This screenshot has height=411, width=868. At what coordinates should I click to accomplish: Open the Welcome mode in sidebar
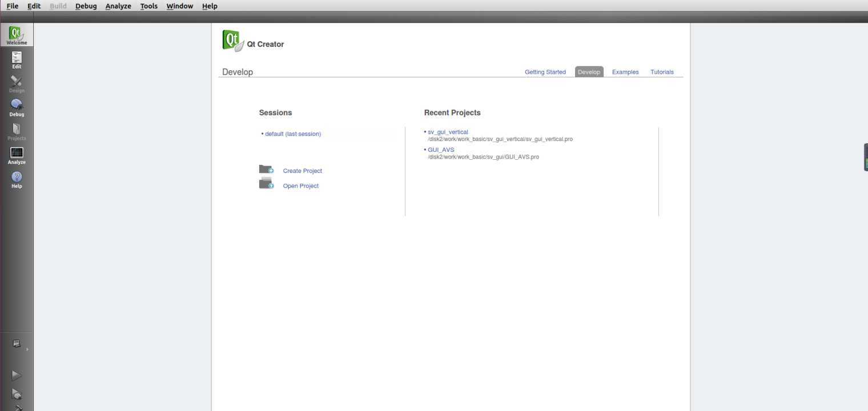click(17, 35)
